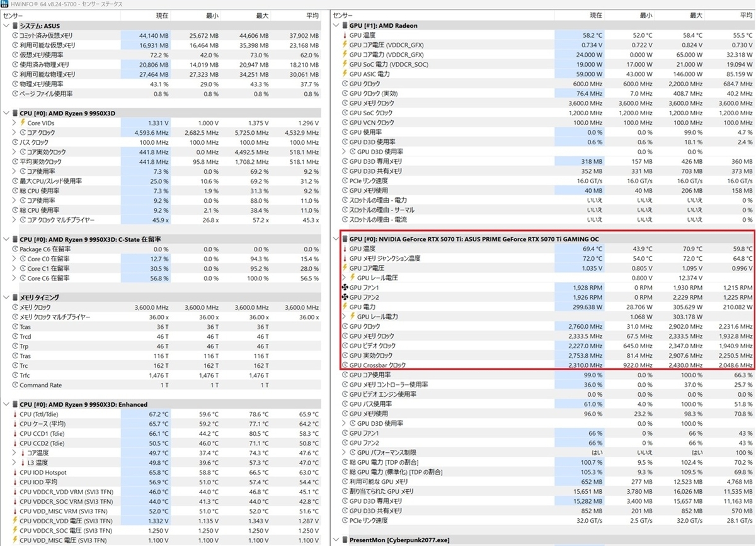The width and height of the screenshot is (756, 546).
Task: Expand the Core VIDs row
Action: pos(14,123)
